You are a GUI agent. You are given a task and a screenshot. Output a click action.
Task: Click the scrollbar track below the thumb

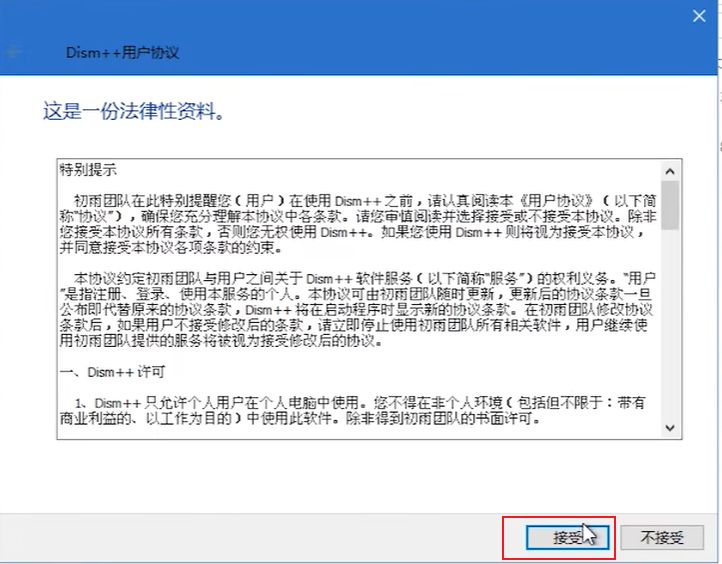click(x=671, y=330)
